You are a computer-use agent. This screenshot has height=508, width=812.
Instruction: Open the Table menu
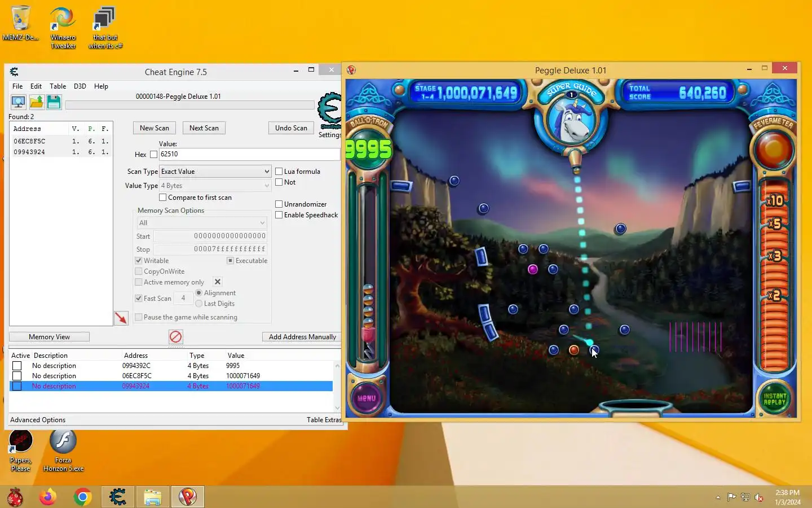[58, 86]
